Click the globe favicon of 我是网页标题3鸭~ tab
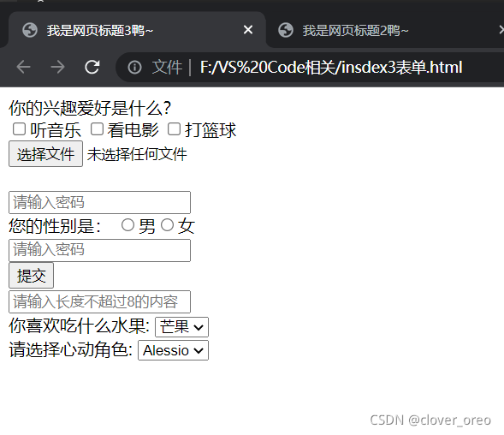 [x=30, y=30]
